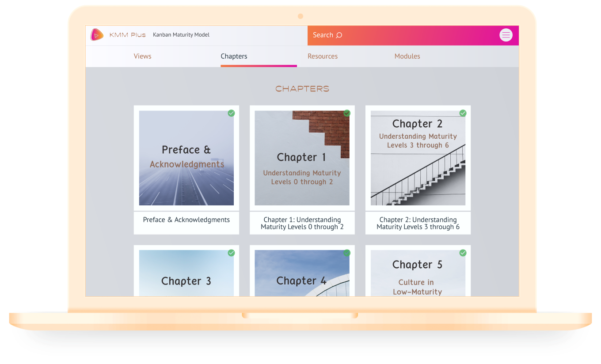Open the Chapter 1 brick wall thumbnail
The height and width of the screenshot is (364, 601).
click(x=302, y=158)
